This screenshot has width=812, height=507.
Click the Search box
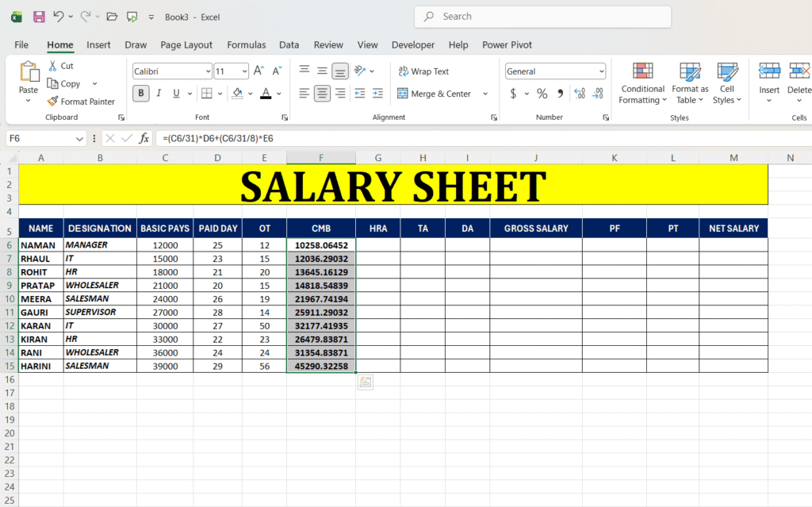click(x=542, y=17)
